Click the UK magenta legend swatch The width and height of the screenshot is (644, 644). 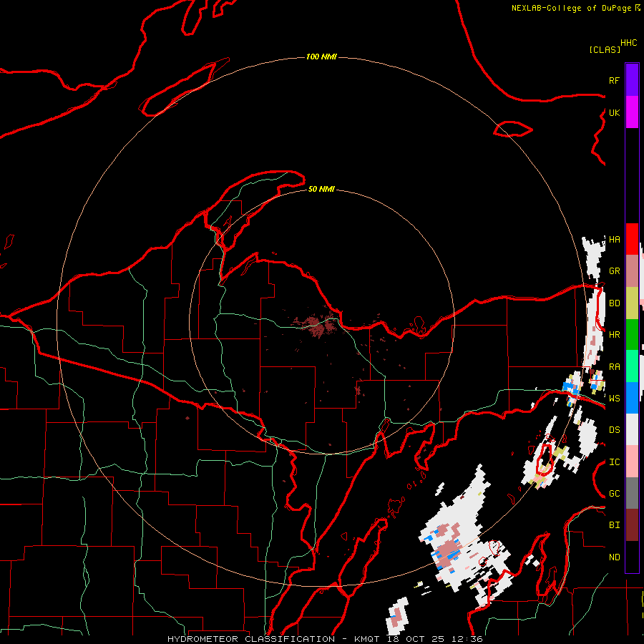(632, 112)
